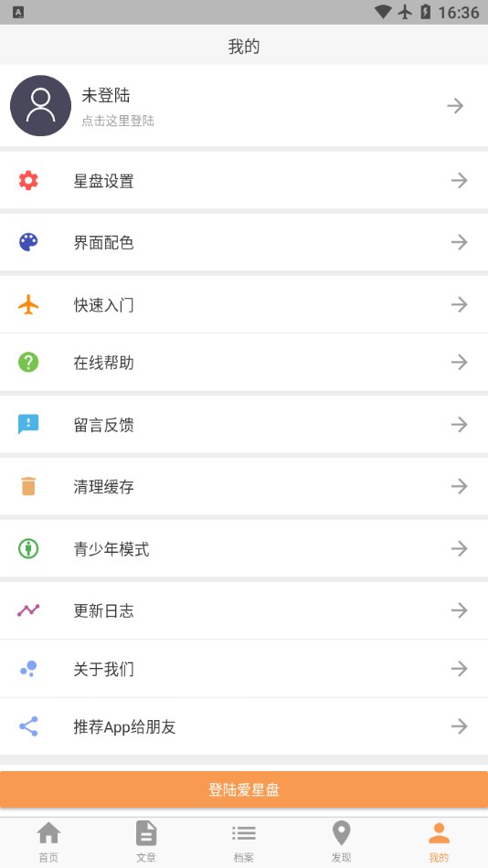
Task: Click the 登陆爱星盘 orange button
Action: pos(244,790)
